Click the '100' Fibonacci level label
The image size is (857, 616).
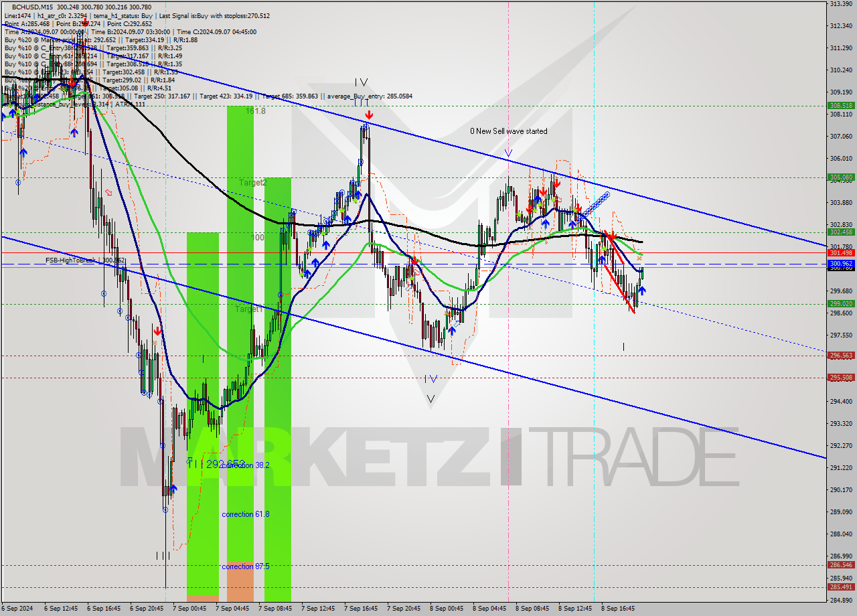pyautogui.click(x=258, y=238)
